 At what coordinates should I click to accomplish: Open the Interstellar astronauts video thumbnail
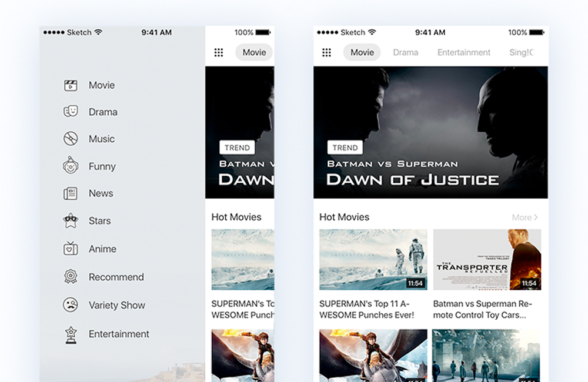click(x=373, y=259)
